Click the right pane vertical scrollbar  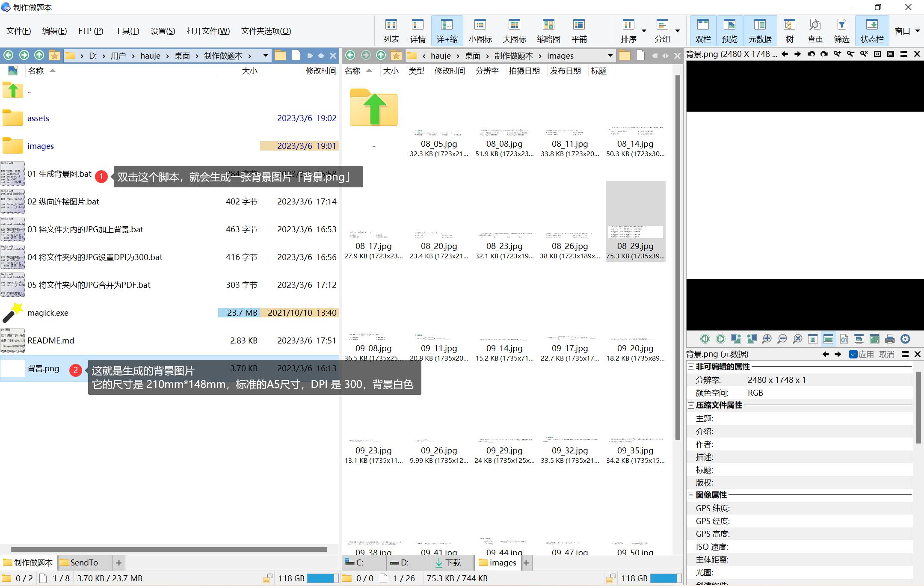click(678, 257)
